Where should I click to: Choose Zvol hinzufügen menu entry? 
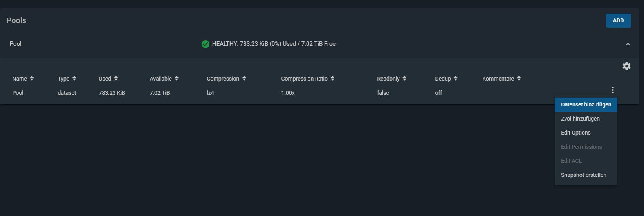pyautogui.click(x=586, y=119)
